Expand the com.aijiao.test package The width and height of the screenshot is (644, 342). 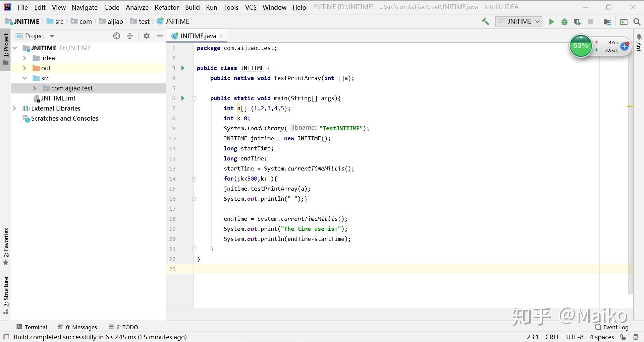click(35, 88)
